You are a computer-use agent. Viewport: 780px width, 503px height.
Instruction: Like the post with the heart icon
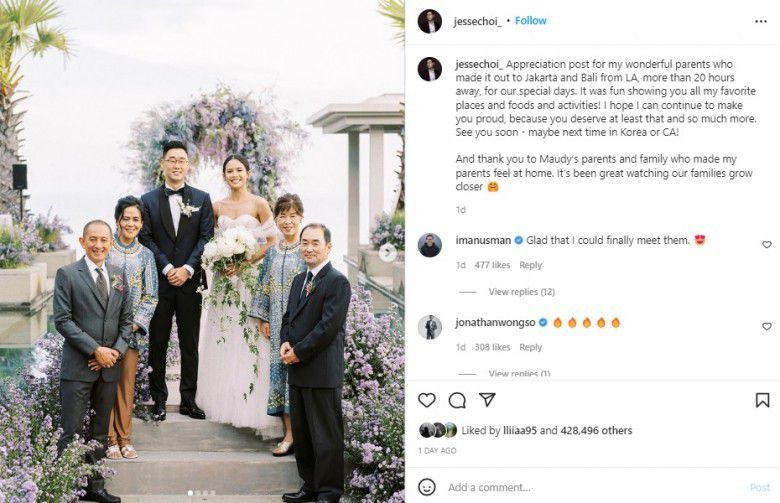coord(427,400)
